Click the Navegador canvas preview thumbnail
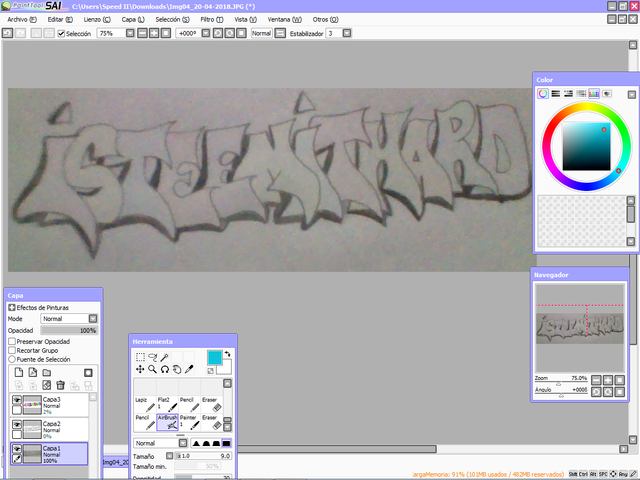Viewport: 640px width, 480px height. tap(580, 328)
